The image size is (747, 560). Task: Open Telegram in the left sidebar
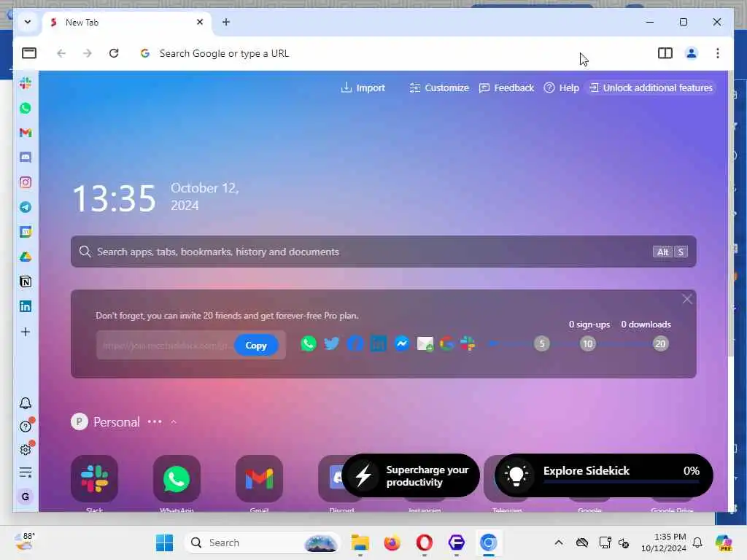26,207
